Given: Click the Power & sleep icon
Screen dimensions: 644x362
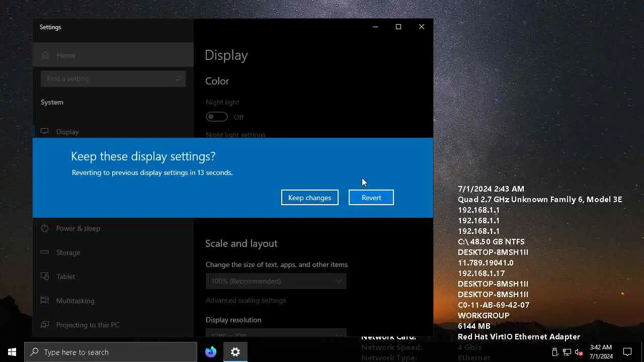Looking at the screenshot, I should click(x=45, y=228).
